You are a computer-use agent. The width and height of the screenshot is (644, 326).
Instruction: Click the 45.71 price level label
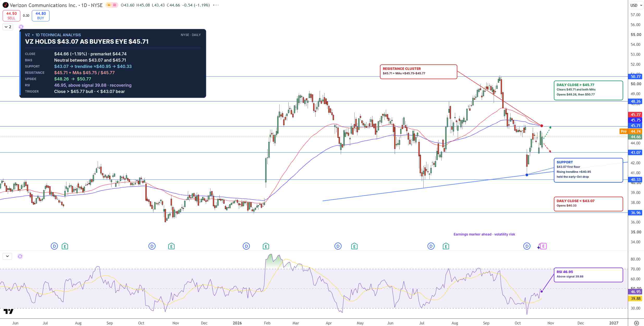(636, 125)
